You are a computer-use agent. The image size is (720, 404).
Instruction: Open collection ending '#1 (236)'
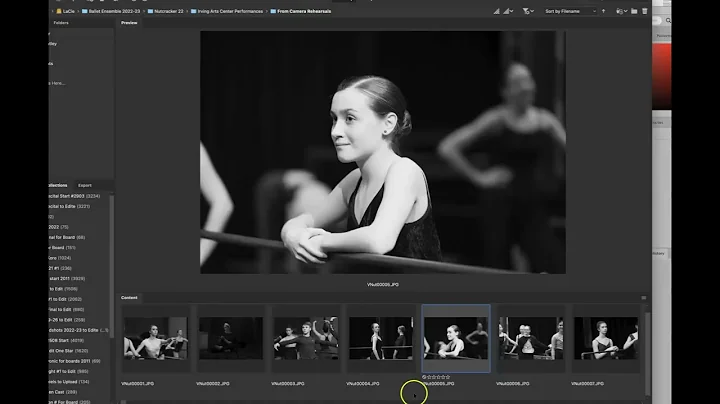[x=60, y=268]
